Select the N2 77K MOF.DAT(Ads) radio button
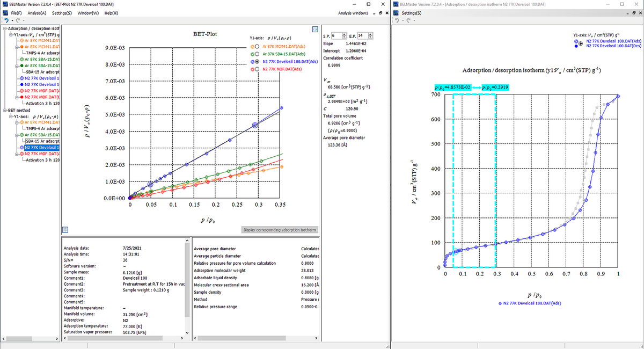Image resolution: width=644 pixels, height=349 pixels. tap(258, 69)
